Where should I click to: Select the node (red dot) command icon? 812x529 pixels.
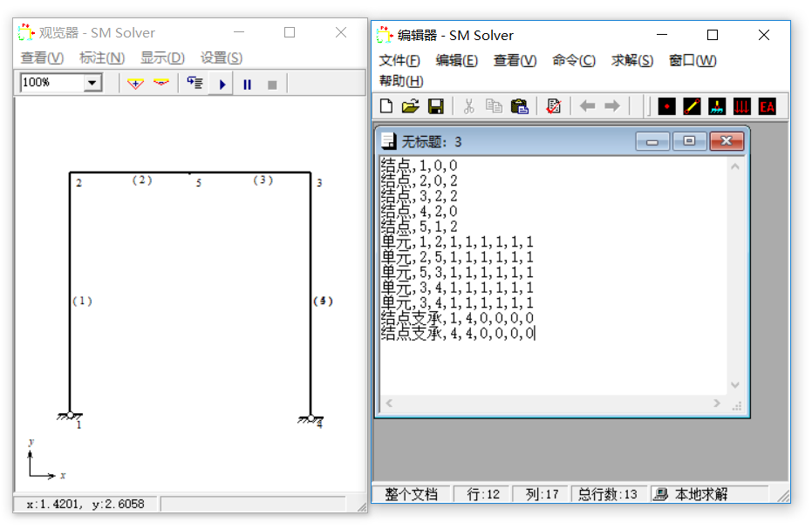point(667,106)
